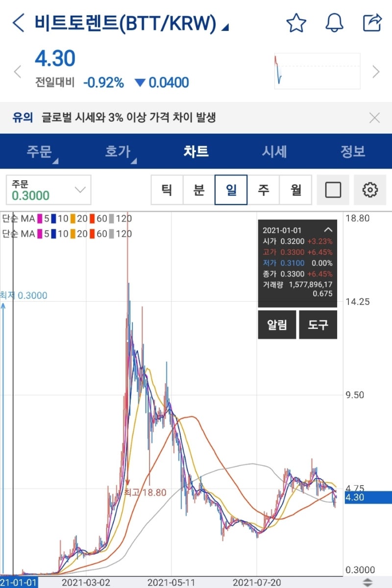This screenshot has width=392, height=588.
Task: Share the BitTorrent chart using share icon
Action: point(374,22)
